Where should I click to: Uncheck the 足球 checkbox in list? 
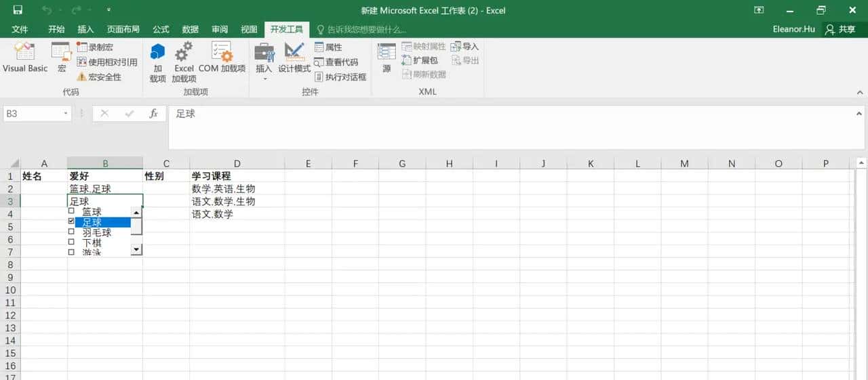click(x=71, y=221)
